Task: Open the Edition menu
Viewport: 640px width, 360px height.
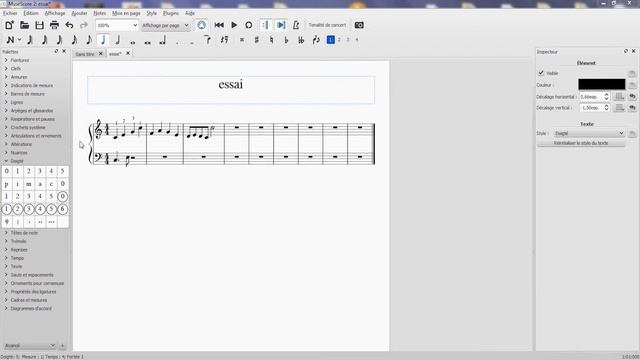Action: point(31,13)
